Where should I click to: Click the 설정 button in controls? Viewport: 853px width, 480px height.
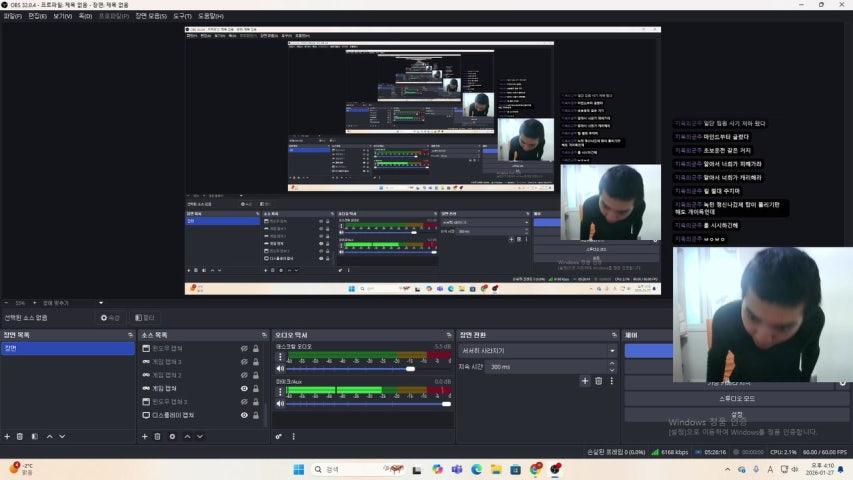pyautogui.click(x=737, y=414)
